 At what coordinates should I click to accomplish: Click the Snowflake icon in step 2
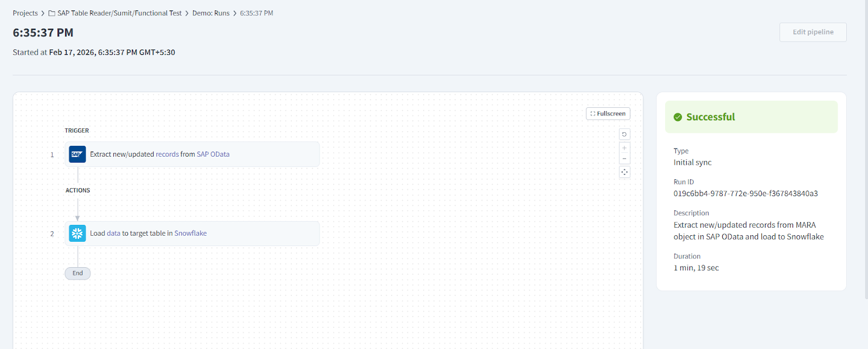pos(77,234)
